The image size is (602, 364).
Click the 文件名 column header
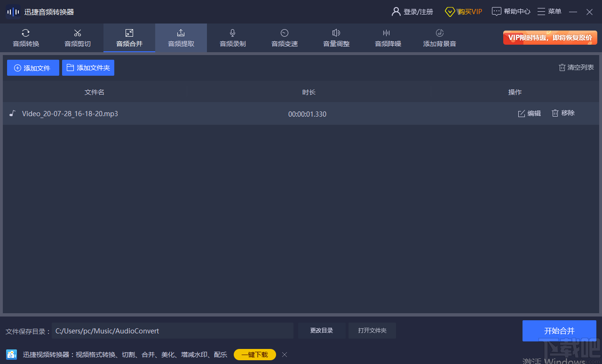(95, 92)
